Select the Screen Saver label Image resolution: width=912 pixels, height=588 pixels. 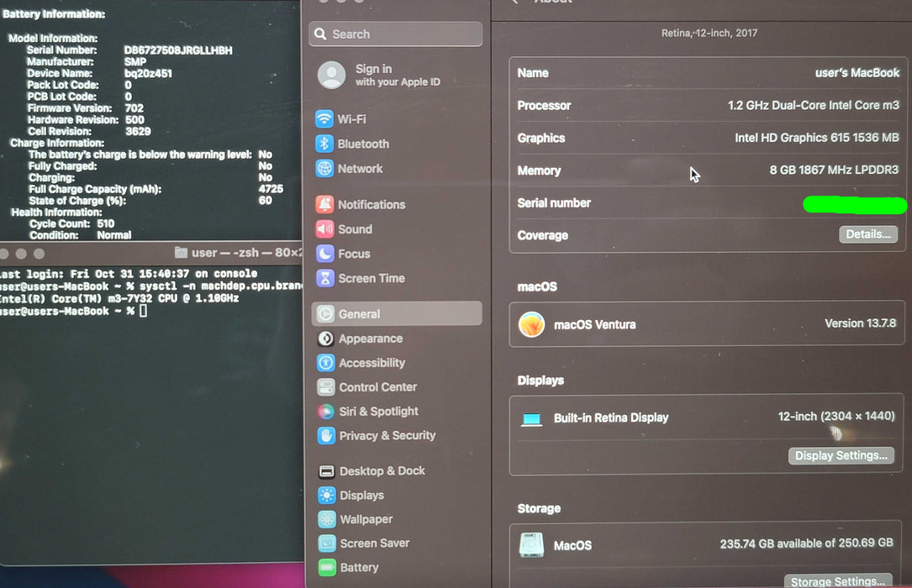point(375,543)
